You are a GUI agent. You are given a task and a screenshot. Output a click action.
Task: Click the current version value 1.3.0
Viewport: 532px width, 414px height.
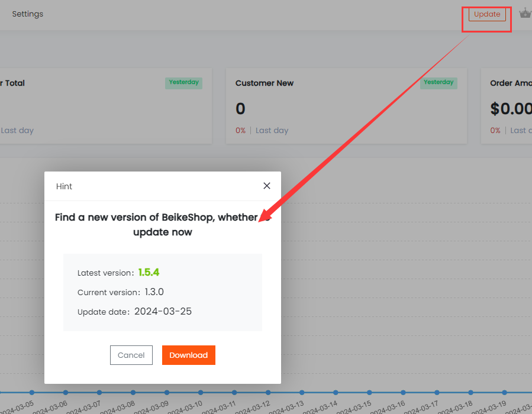pos(154,292)
